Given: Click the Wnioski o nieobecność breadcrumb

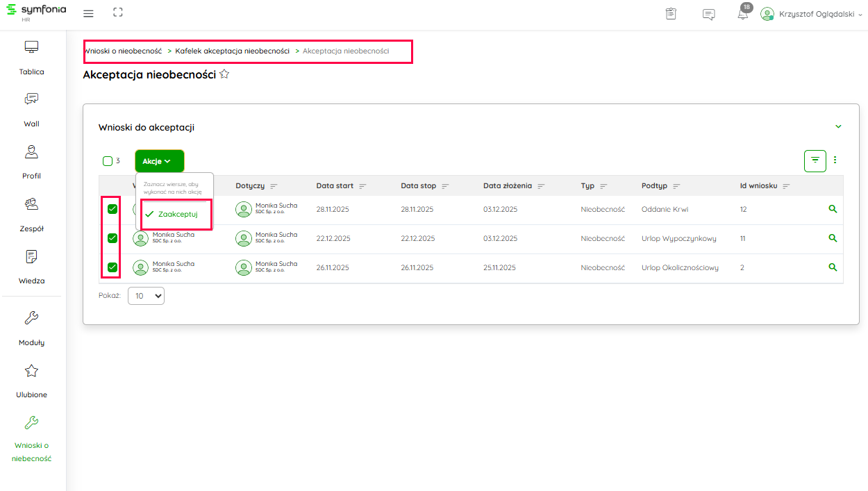Looking at the screenshot, I should pos(123,51).
